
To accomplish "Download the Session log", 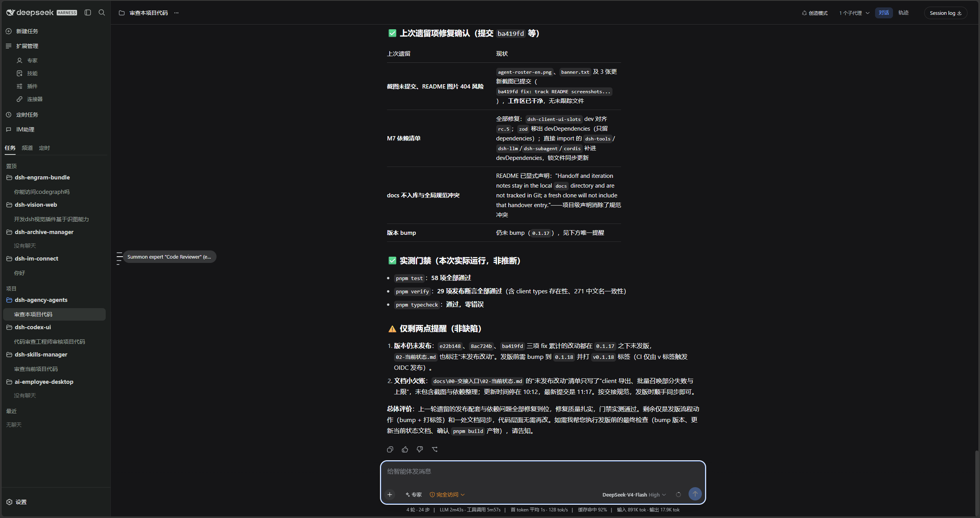I will point(945,13).
